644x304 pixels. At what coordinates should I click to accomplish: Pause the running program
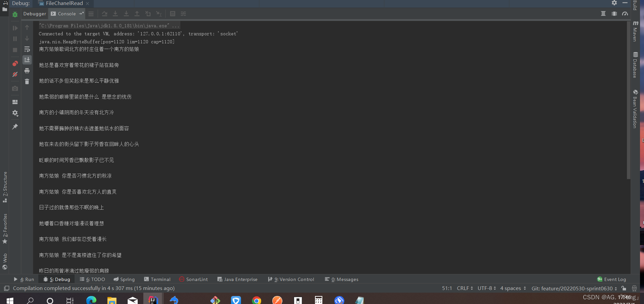coord(15,39)
